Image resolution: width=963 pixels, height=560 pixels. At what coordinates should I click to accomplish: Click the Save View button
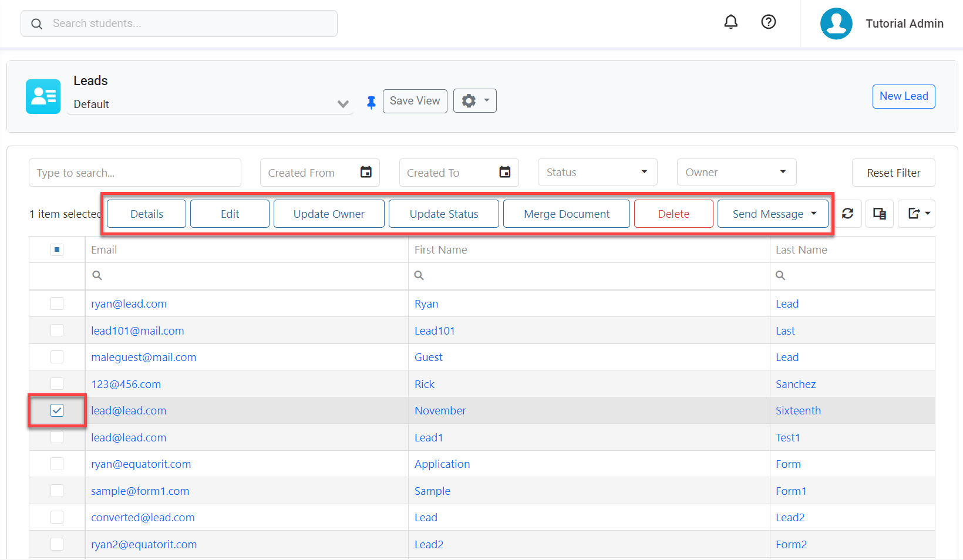point(415,101)
